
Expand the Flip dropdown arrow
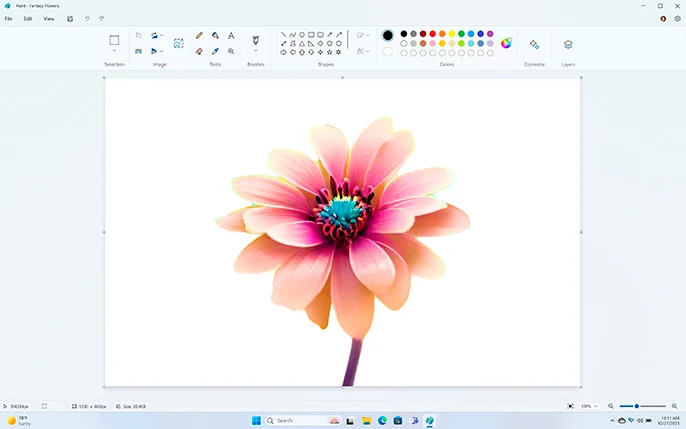pos(162,51)
